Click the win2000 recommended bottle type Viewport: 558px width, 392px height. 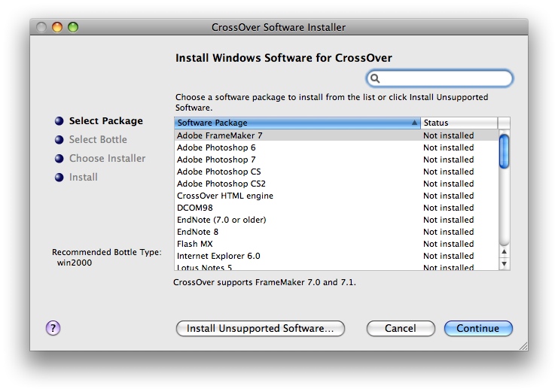(75, 263)
